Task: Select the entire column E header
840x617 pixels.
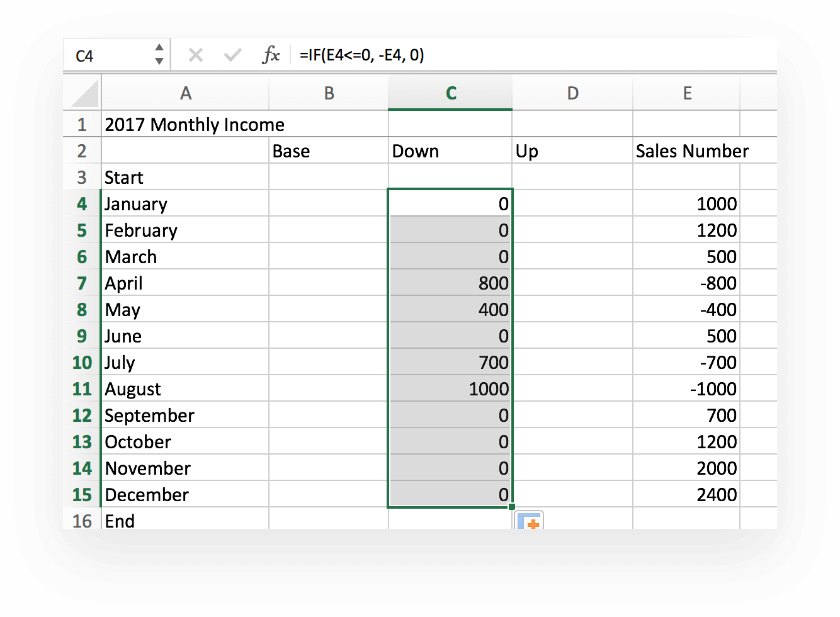Action: pos(687,92)
